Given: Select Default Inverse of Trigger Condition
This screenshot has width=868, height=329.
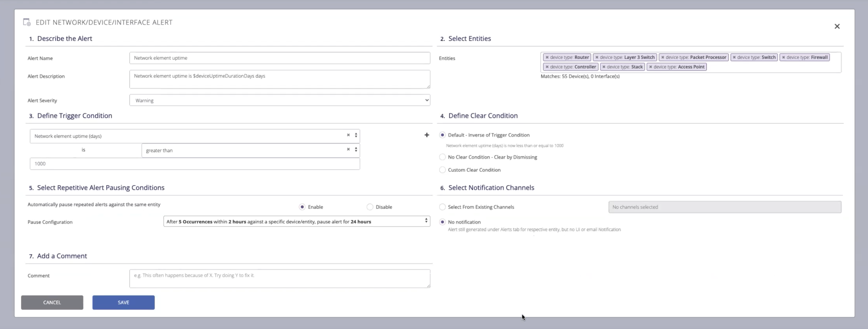Looking at the screenshot, I should pos(443,135).
